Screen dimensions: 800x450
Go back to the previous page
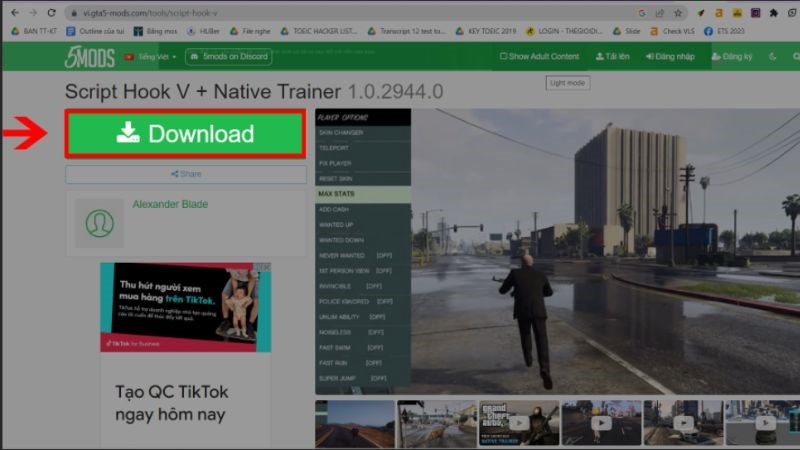point(15,13)
